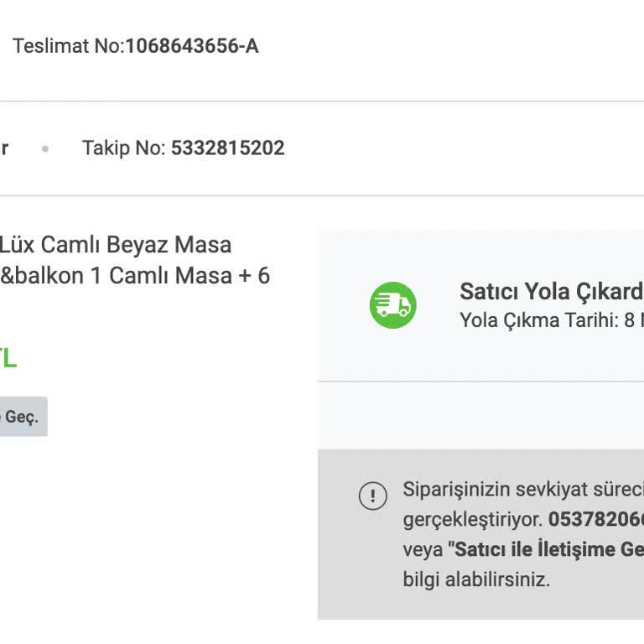This screenshot has height=644, width=644.
Task: Click the green TL price text
Action: (8, 359)
